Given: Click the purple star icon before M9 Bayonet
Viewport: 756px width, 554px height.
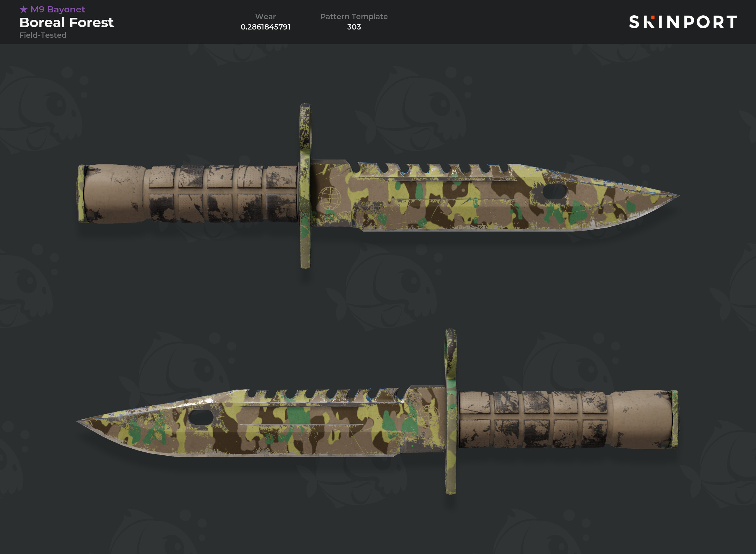Looking at the screenshot, I should (24, 9).
